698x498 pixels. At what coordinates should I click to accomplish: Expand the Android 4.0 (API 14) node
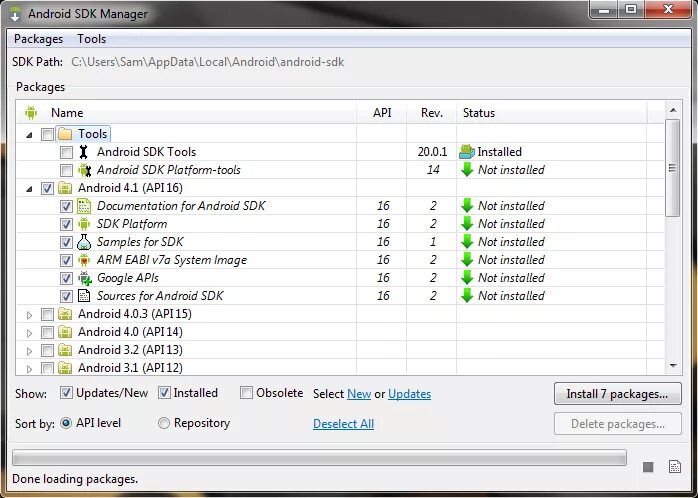(29, 333)
